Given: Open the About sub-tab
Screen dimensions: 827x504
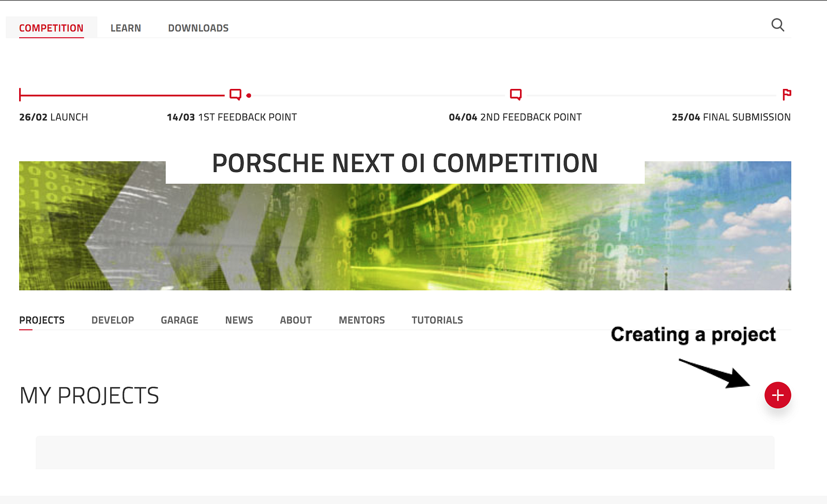Looking at the screenshot, I should tap(296, 320).
